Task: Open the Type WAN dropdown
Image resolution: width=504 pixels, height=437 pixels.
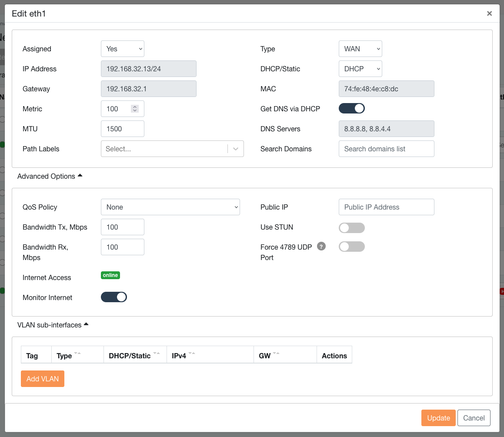Action: pos(360,49)
